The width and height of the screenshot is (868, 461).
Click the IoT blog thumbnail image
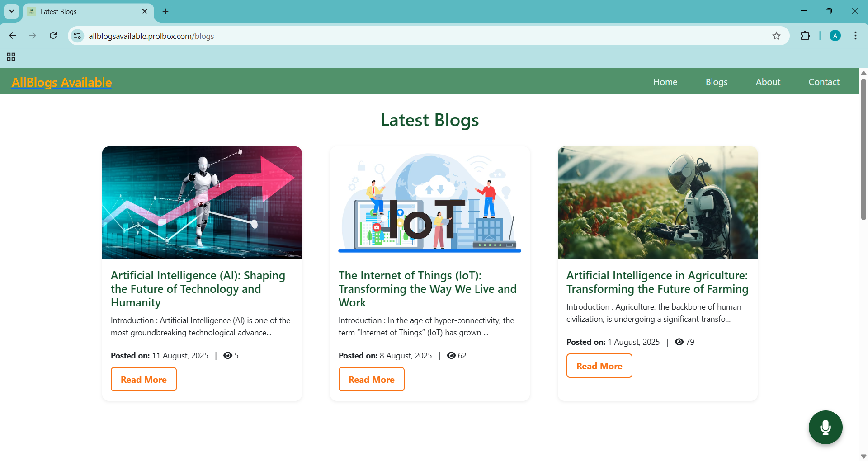(x=429, y=203)
